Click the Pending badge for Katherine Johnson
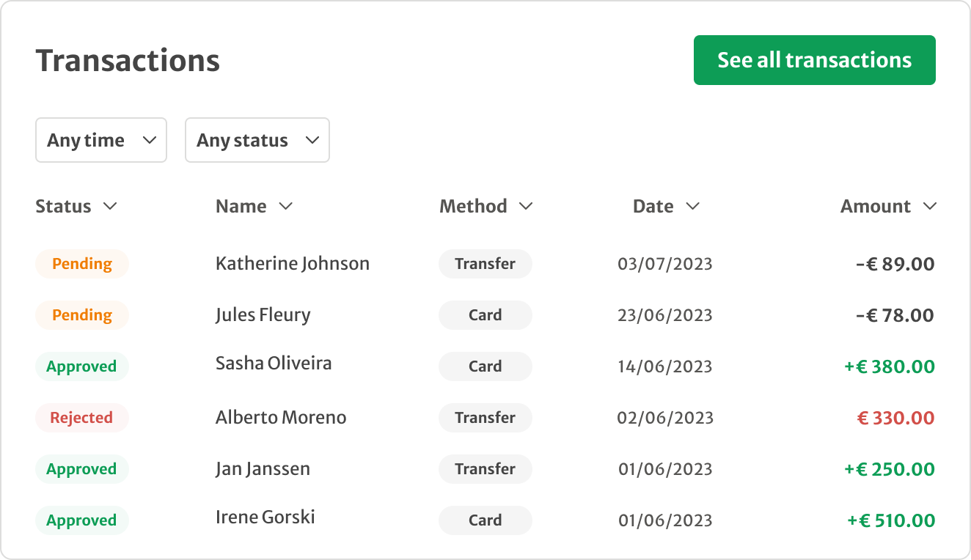 click(x=82, y=264)
